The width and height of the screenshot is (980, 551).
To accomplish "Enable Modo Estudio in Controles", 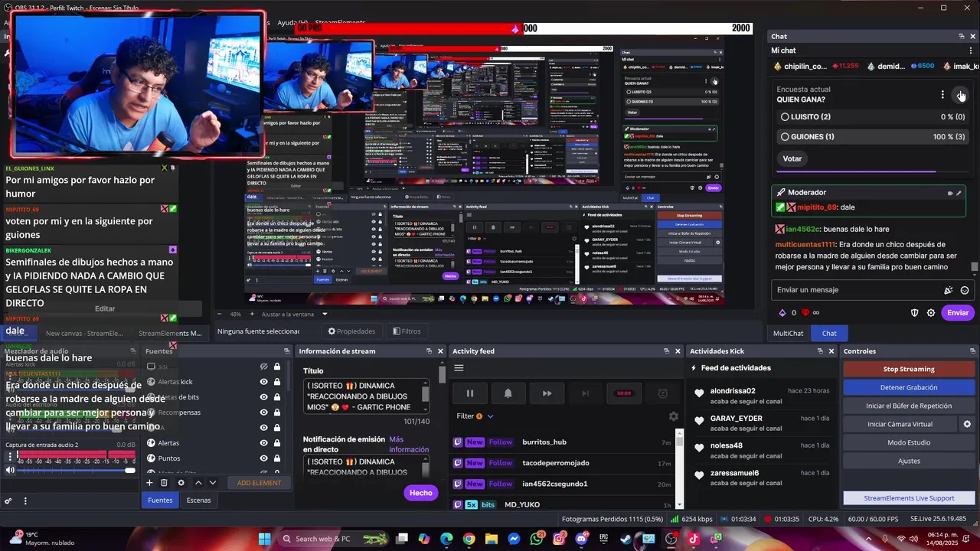I will point(909,443).
